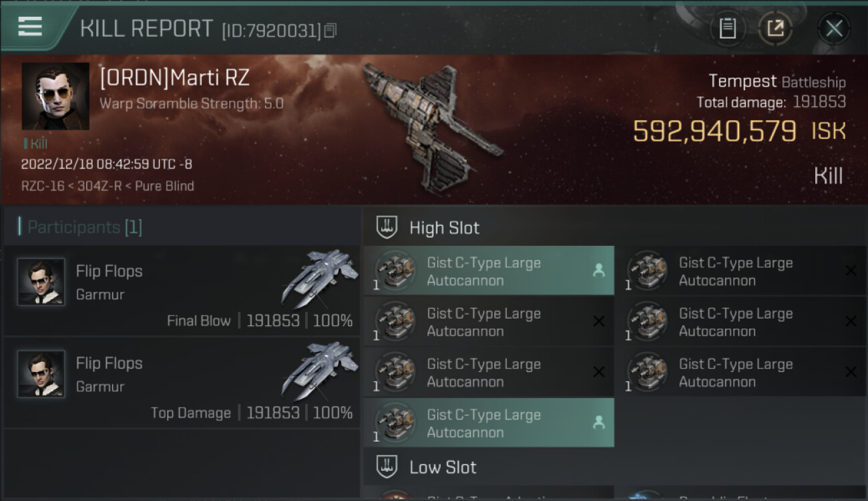
Task: Select the first highlighted Gist C-Type Large Autocannon
Action: [x=489, y=271]
